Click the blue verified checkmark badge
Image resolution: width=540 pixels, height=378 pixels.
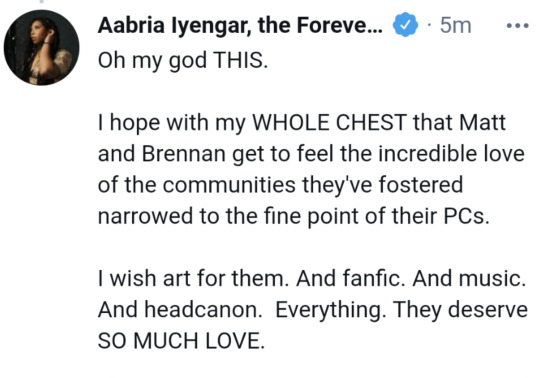(405, 25)
